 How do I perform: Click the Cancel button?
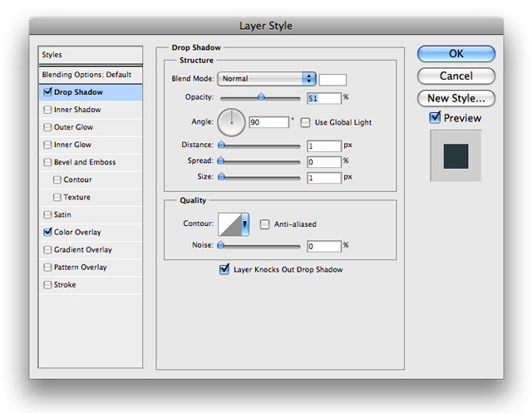pos(456,76)
